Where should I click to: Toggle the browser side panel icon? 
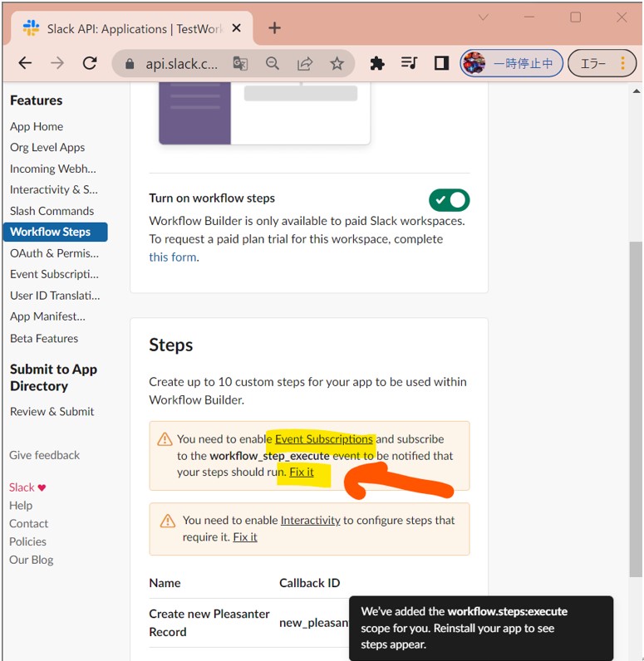[x=441, y=63]
